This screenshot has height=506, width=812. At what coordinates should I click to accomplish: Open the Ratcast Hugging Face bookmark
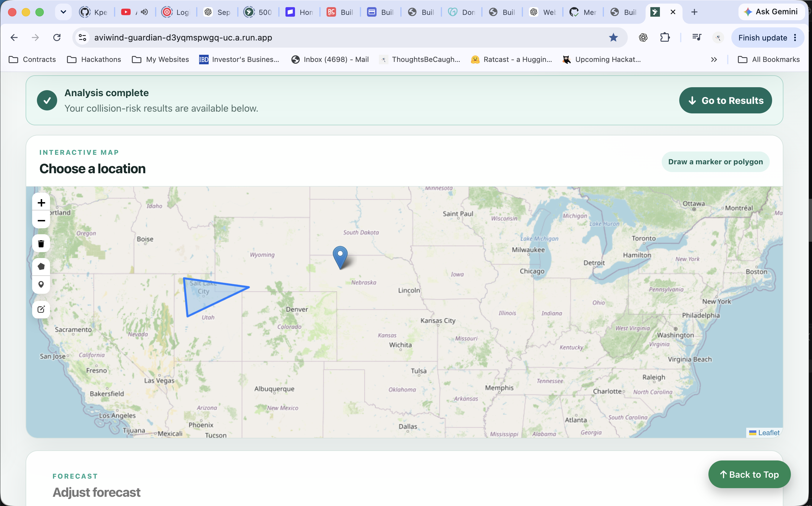511,60
